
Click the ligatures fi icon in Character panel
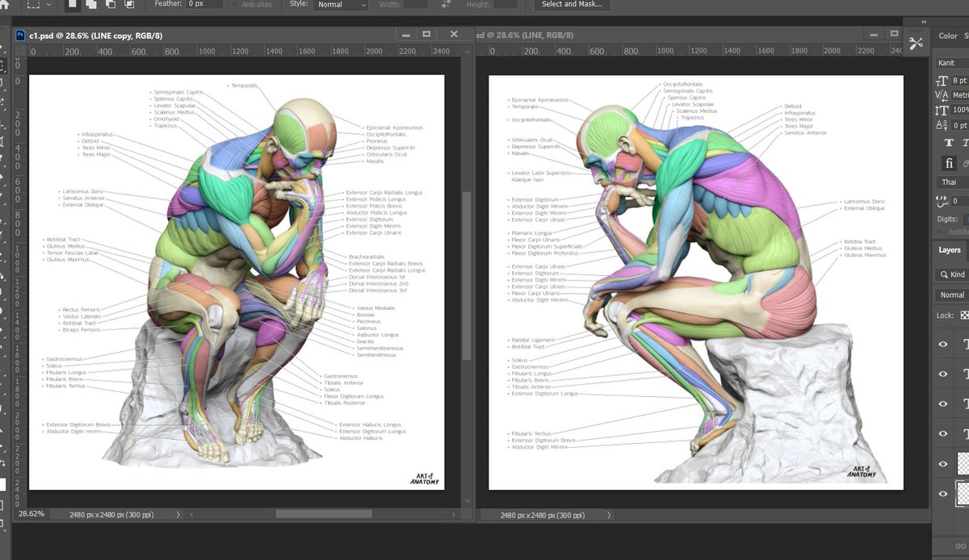click(949, 163)
